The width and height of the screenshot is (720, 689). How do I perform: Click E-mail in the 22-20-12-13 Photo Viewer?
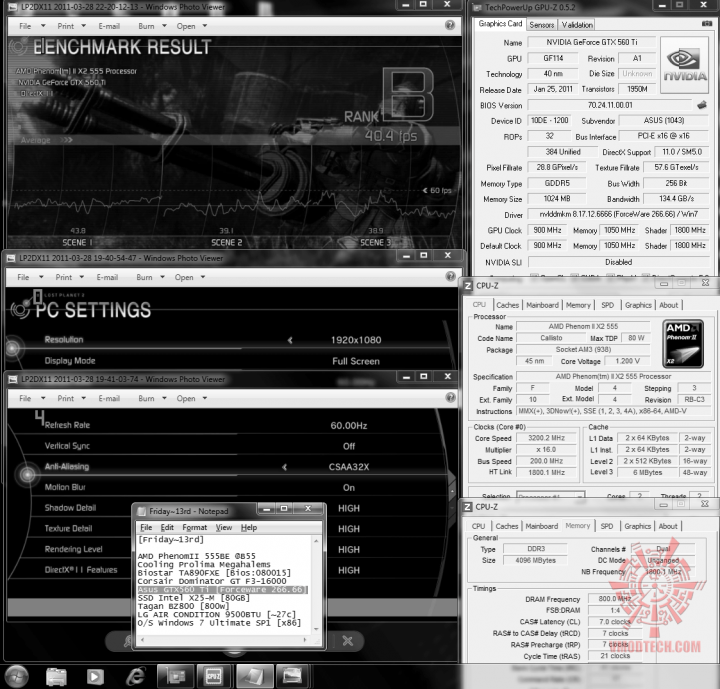(x=109, y=26)
